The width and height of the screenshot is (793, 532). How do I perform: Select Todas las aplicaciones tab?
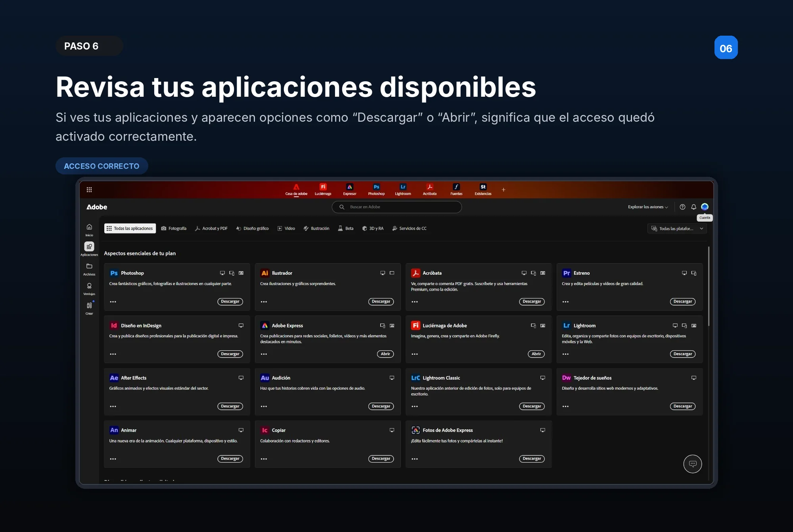130,228
